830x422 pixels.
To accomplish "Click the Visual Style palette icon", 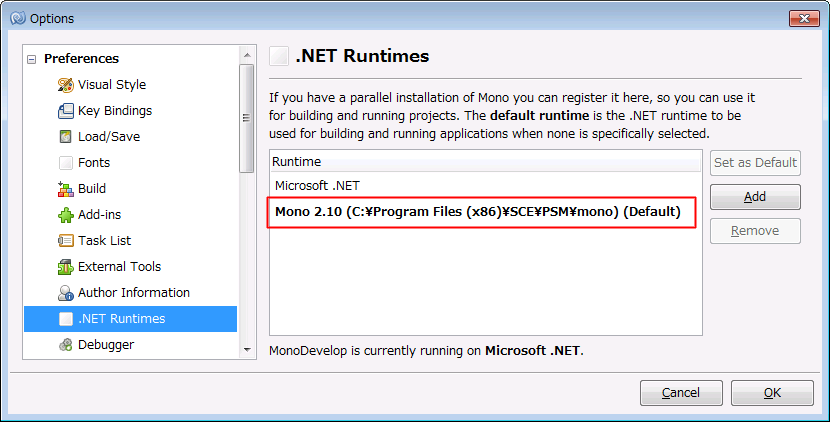I will point(66,85).
